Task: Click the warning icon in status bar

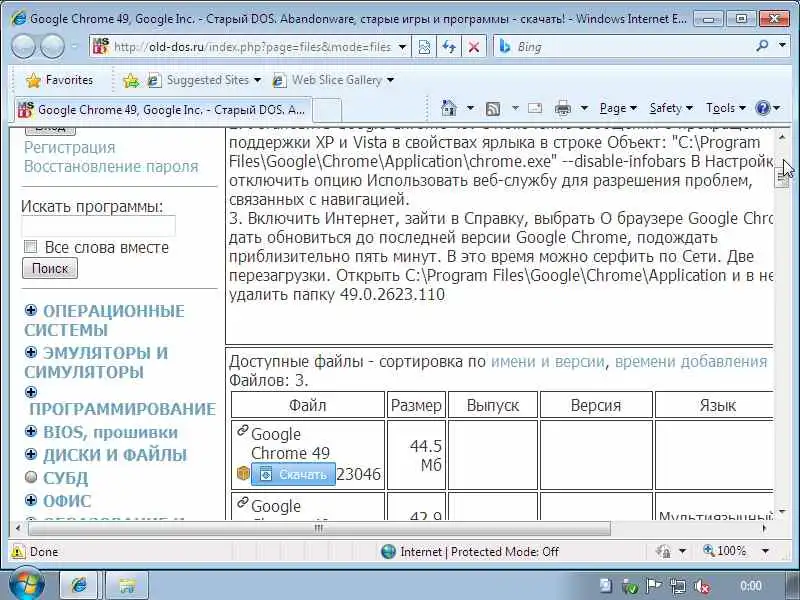Action: tap(18, 552)
